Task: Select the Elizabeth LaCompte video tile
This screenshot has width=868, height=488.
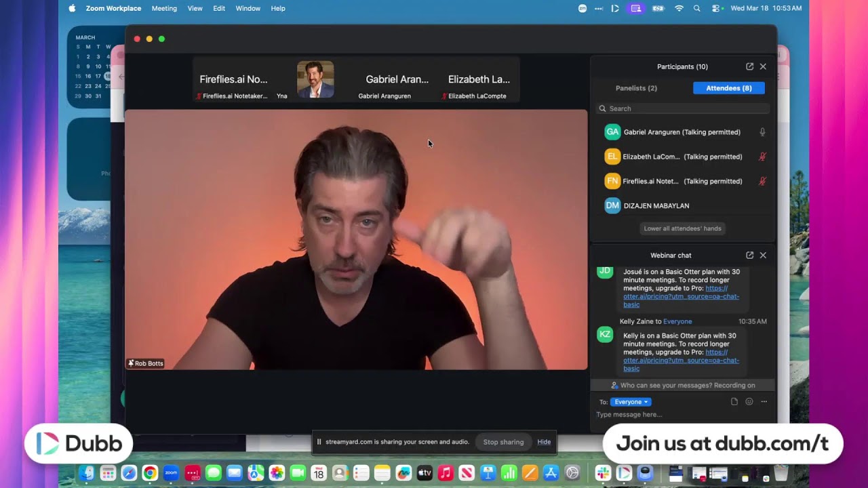Action: (x=479, y=80)
